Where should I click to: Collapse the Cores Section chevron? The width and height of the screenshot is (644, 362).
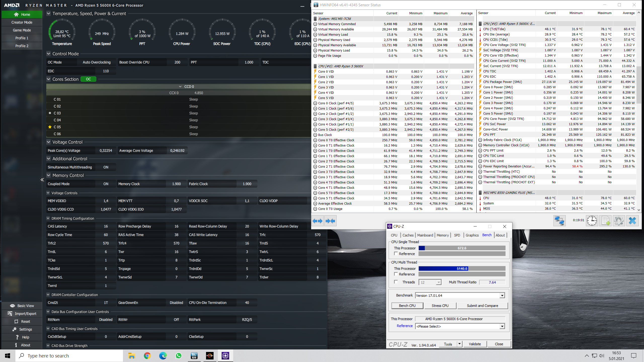click(49, 79)
